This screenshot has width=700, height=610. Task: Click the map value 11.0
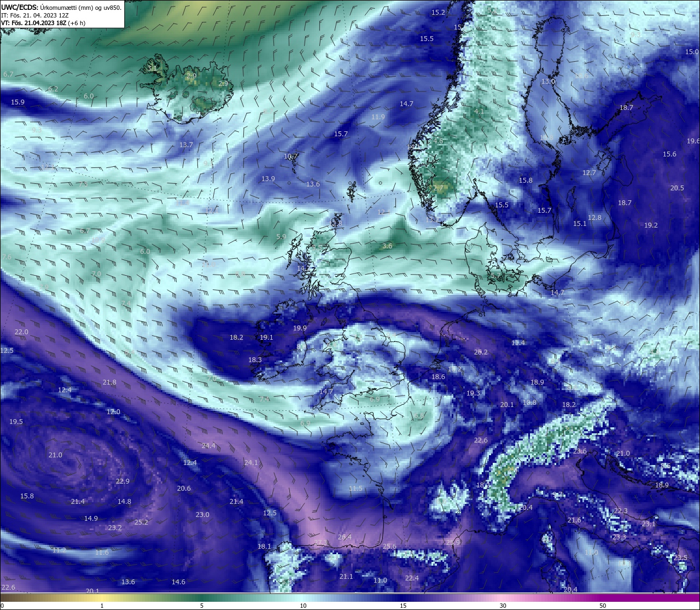coord(380,580)
